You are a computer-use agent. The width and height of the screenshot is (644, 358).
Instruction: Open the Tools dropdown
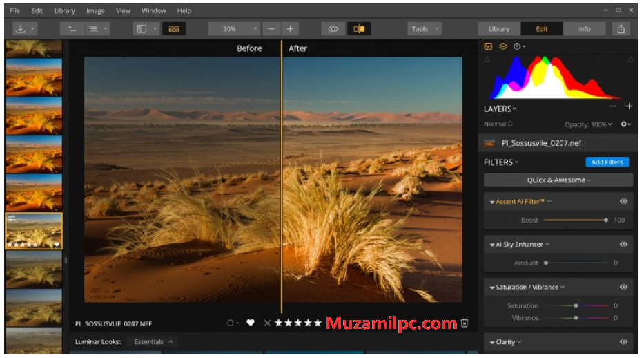pyautogui.click(x=425, y=29)
